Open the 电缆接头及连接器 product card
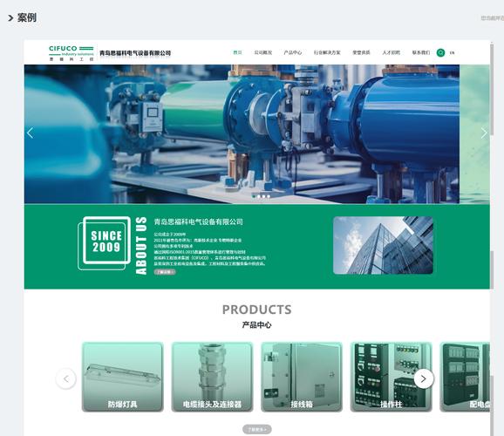The width and height of the screenshot is (504, 436). tap(212, 377)
